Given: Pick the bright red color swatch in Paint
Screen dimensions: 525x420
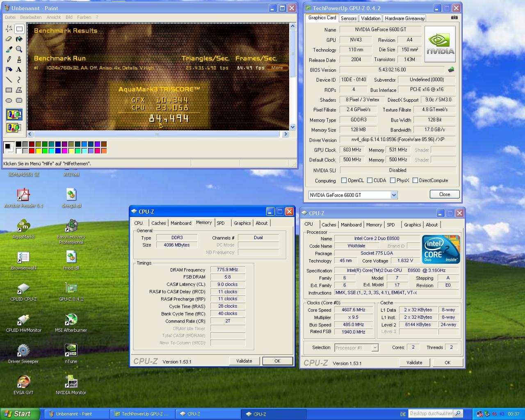Looking at the screenshot, I should click(x=32, y=151).
